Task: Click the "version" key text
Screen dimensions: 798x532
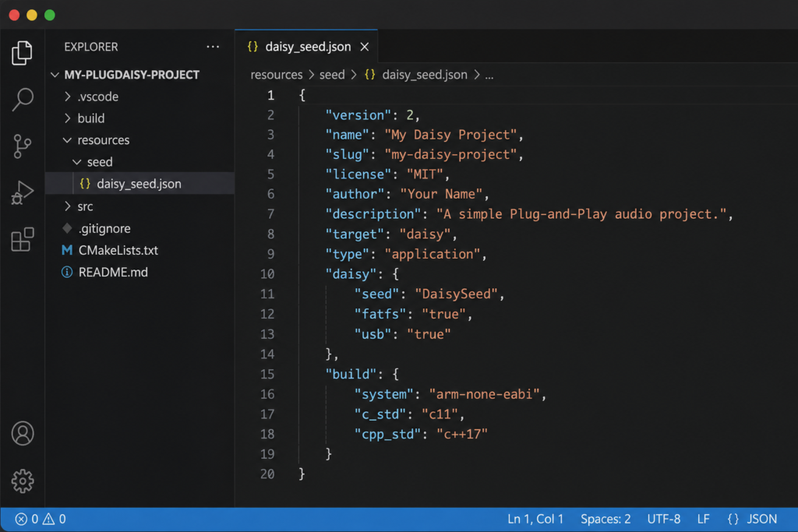Action: 358,115
